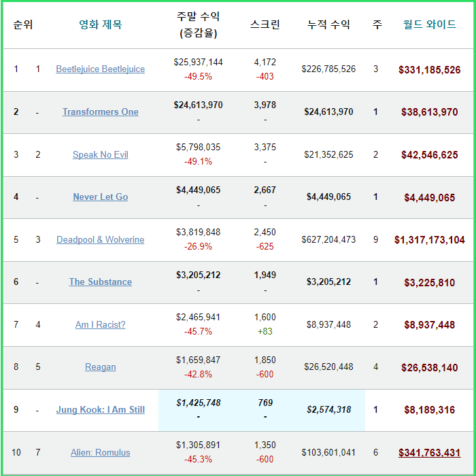Select worldwide gross $8,189,316
Image resolution: width=476 pixels, height=476 pixels.
click(430, 410)
